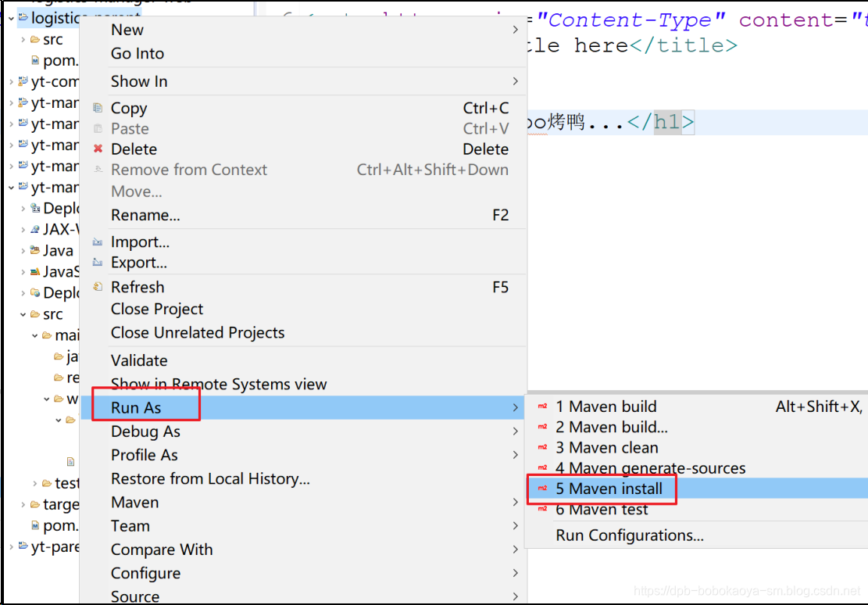Click m2 icon beside 6 Maven test
868x605 pixels.
(x=542, y=509)
